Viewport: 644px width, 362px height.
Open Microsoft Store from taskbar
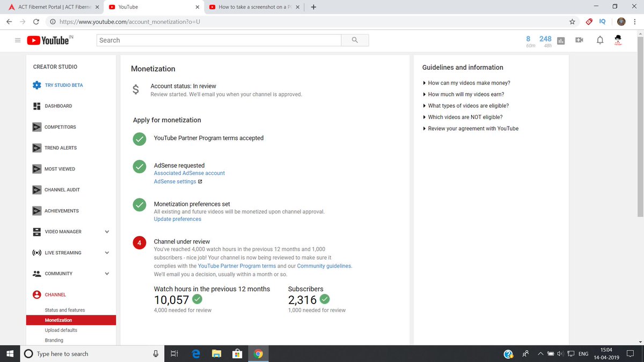(x=237, y=354)
